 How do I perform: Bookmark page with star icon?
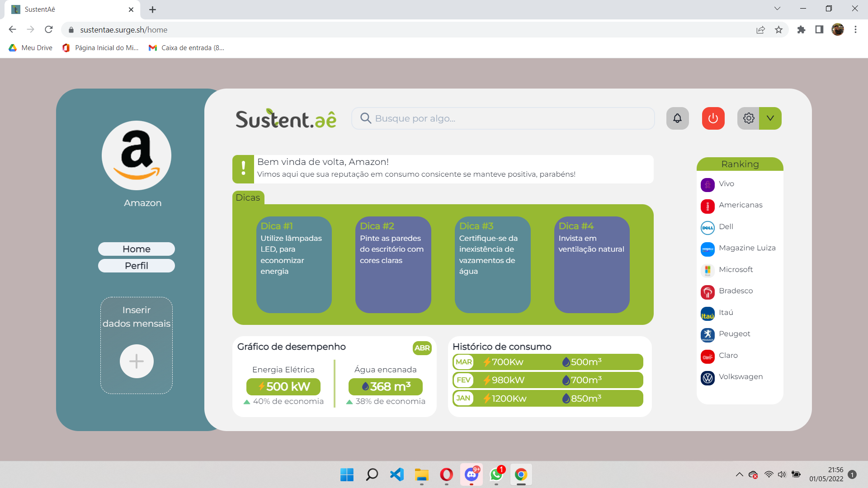click(x=778, y=30)
